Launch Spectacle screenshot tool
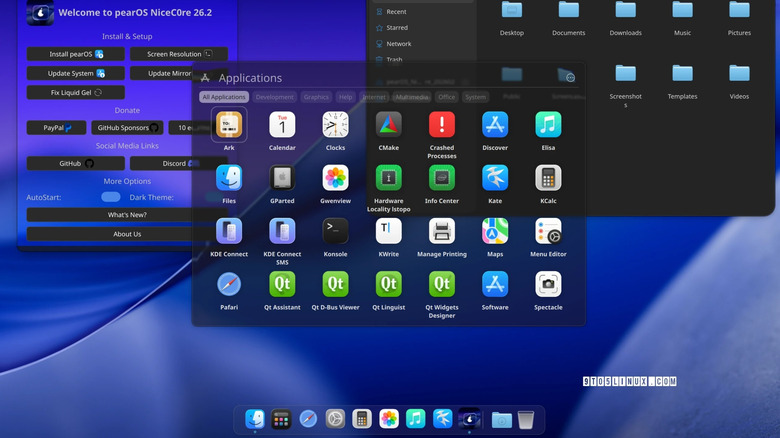The image size is (780, 438). click(548, 285)
